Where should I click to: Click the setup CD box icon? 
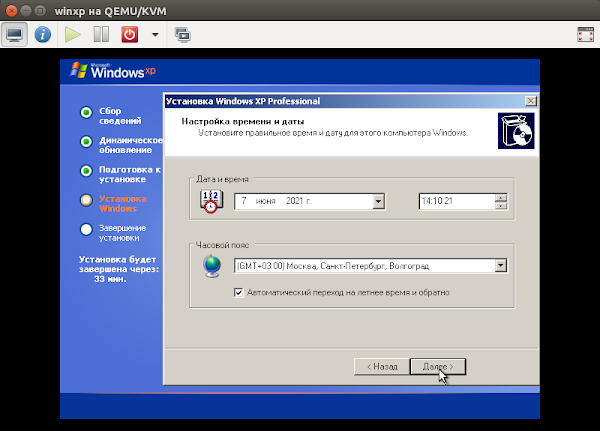(x=516, y=131)
